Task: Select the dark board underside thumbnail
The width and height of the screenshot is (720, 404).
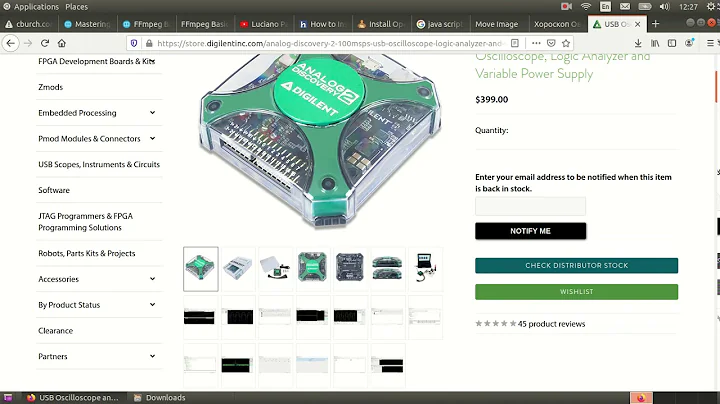Action: point(349,268)
